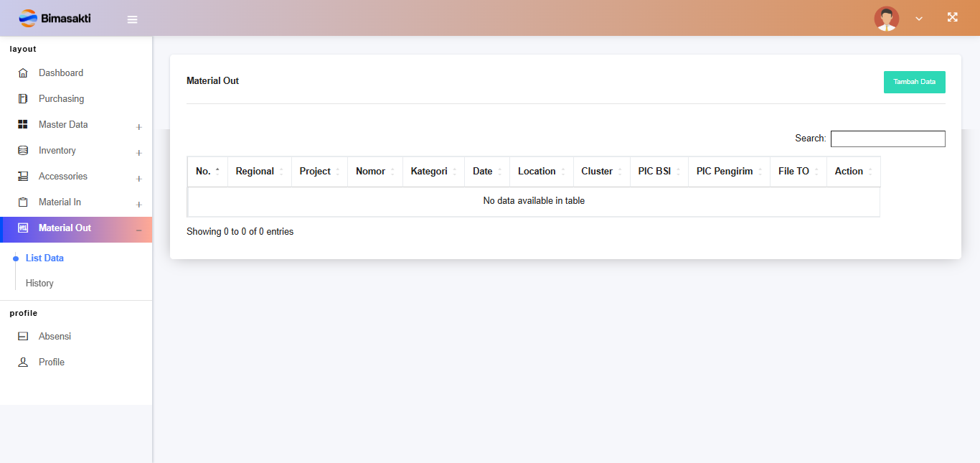Click the Tambah Data button
Viewport: 980px width, 463px height.
pos(914,82)
